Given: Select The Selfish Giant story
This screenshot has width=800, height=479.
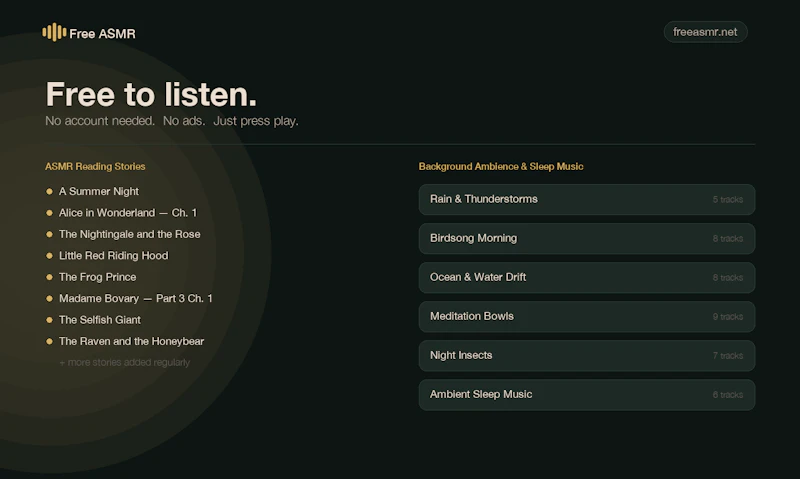Looking at the screenshot, I should pos(99,320).
